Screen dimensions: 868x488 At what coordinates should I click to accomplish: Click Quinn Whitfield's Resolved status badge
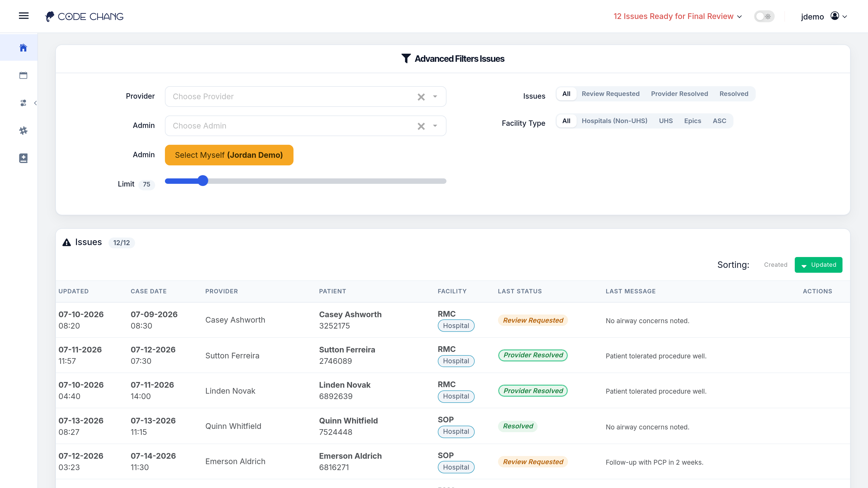tap(518, 426)
